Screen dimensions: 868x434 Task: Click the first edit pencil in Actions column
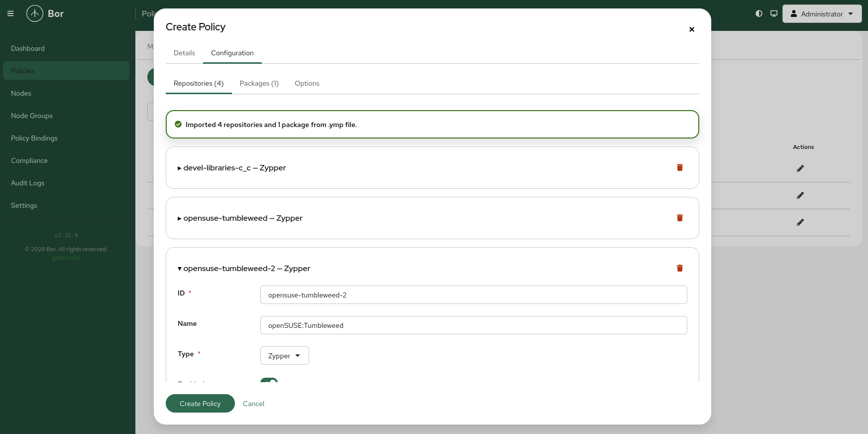pos(800,168)
